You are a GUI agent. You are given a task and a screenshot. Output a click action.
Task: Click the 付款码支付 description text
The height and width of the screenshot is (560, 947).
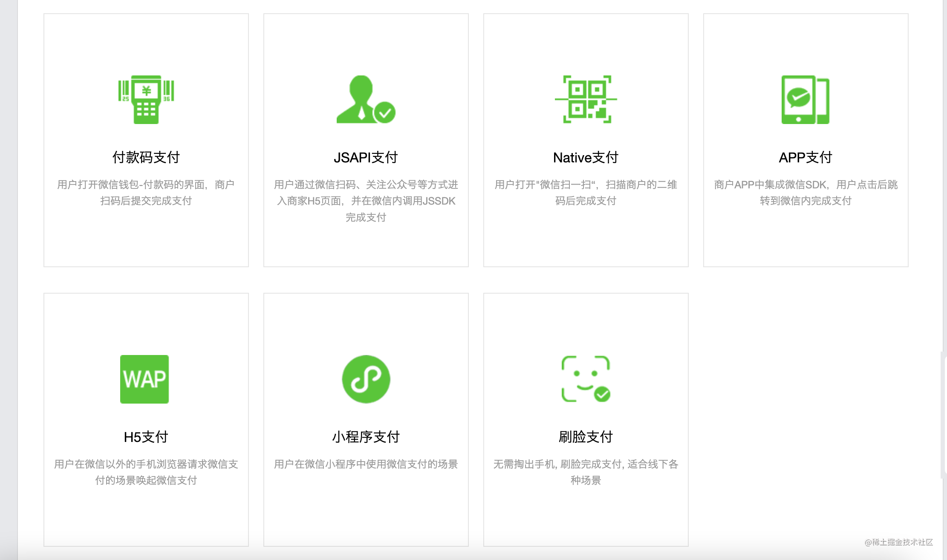(146, 193)
